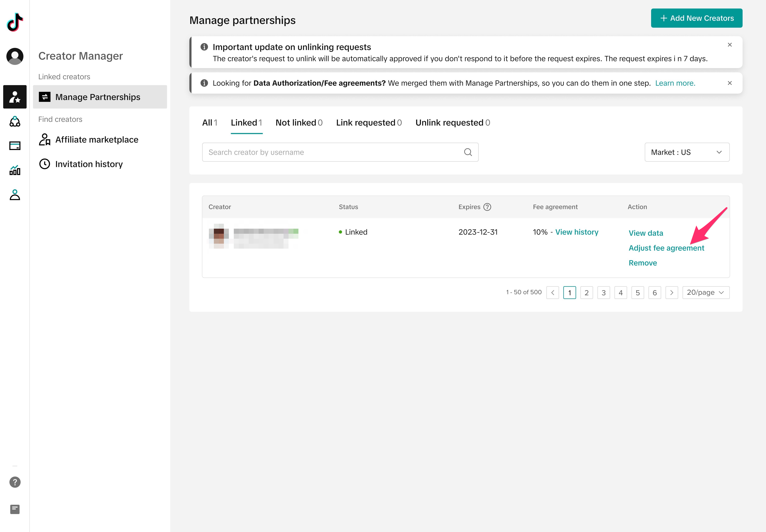Open the wallet/finance sidebar icon
Image resolution: width=766 pixels, height=532 pixels.
(x=15, y=146)
